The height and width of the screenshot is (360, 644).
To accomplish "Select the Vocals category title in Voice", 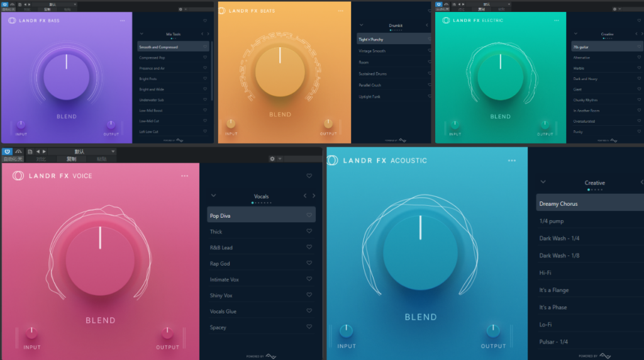I will click(261, 196).
